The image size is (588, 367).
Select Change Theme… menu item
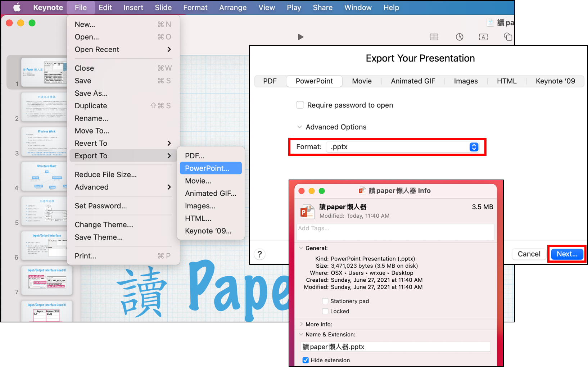(x=123, y=225)
